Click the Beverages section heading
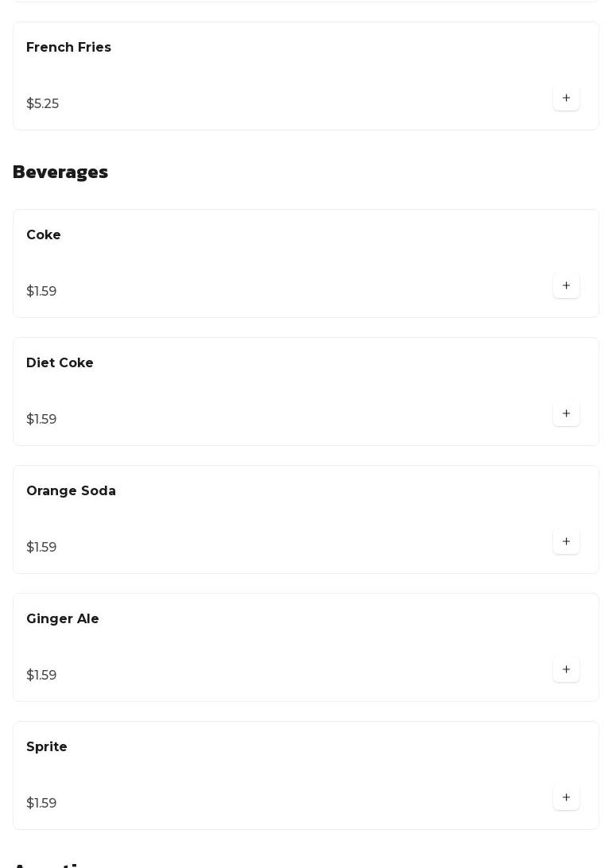Viewport: 612px width, 868px height. click(60, 172)
